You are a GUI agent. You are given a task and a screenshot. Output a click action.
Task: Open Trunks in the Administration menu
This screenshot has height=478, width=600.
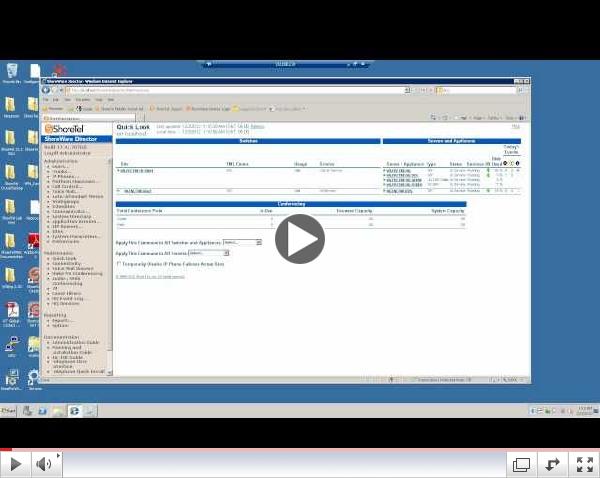point(61,171)
